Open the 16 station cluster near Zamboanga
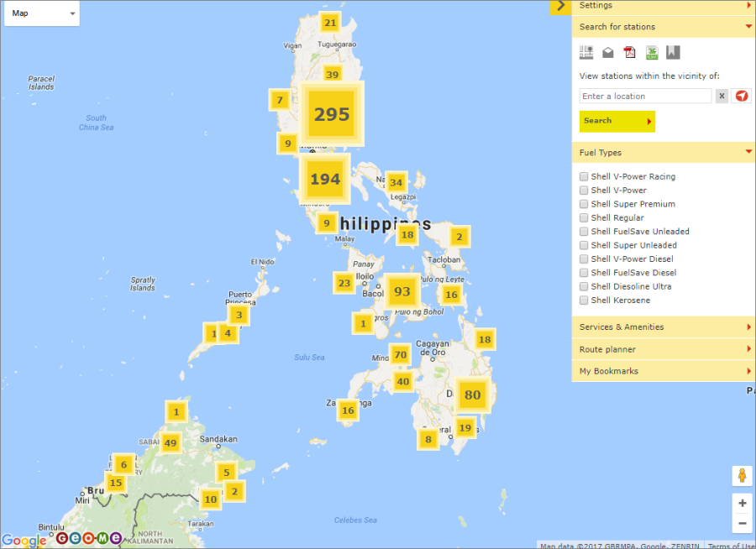 point(348,410)
